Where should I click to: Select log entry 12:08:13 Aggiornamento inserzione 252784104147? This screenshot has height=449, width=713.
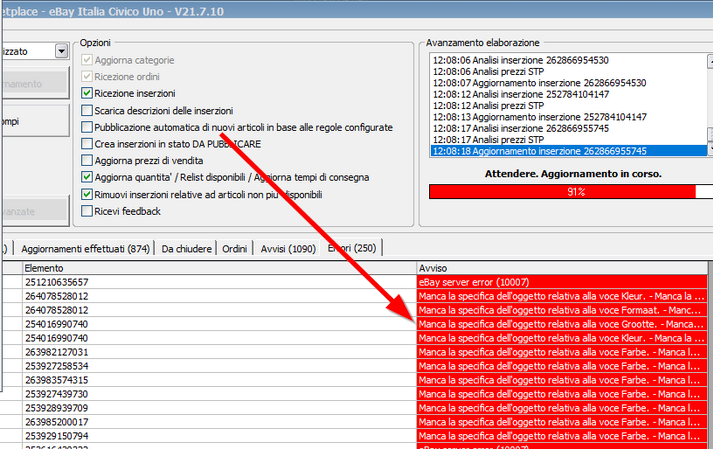tap(568, 117)
